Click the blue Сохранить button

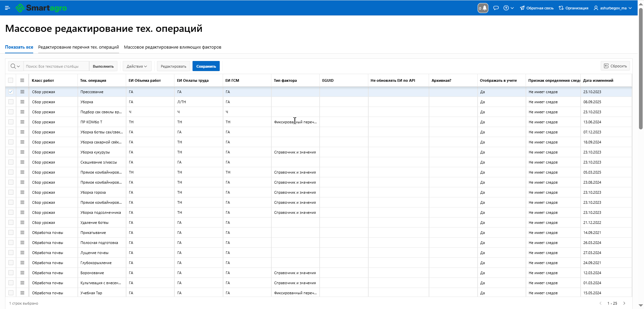tap(206, 66)
